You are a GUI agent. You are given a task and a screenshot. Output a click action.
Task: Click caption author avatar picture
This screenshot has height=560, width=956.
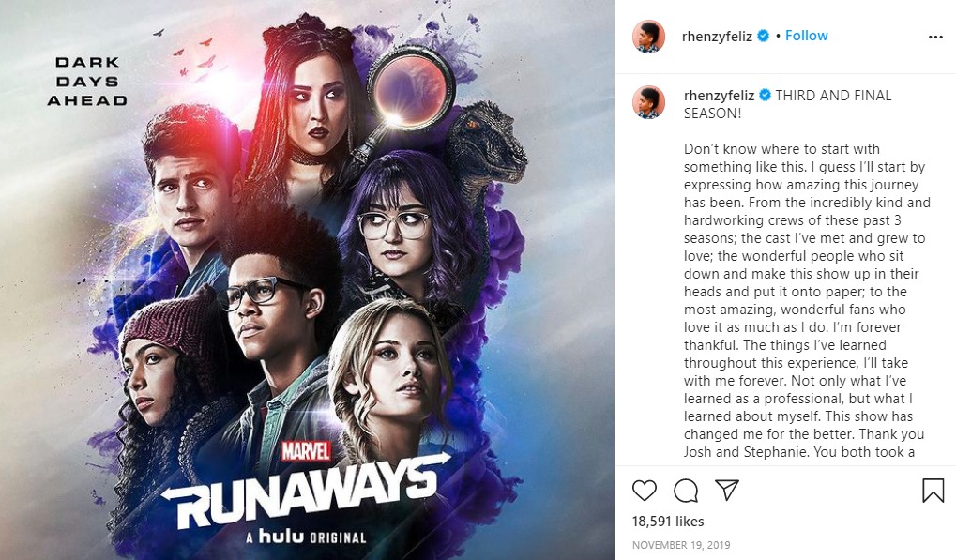(x=648, y=101)
